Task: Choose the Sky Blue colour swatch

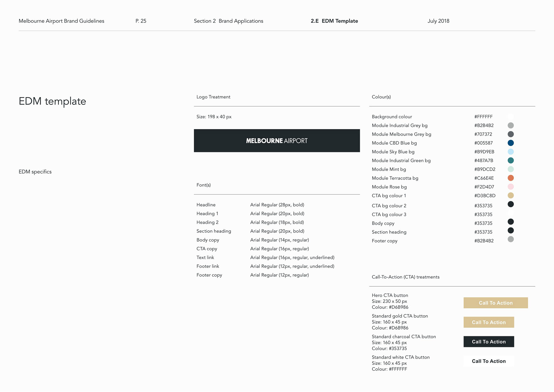Action: pos(510,152)
